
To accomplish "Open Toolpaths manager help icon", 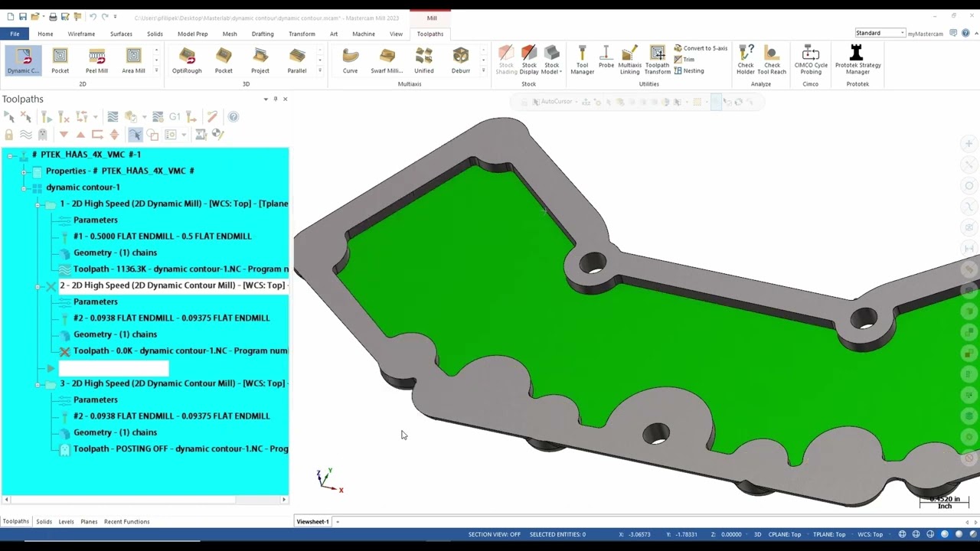I will pyautogui.click(x=234, y=117).
